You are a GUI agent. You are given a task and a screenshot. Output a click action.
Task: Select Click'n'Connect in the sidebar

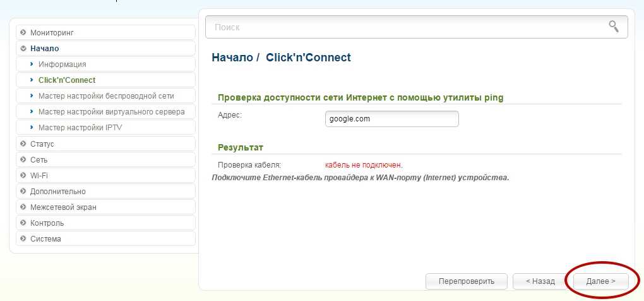(x=67, y=80)
